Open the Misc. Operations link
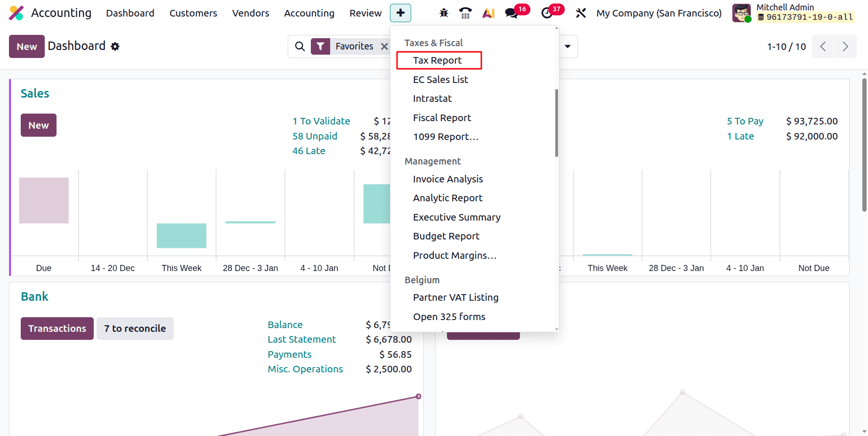Viewport: 868px width, 436px height. click(x=305, y=369)
